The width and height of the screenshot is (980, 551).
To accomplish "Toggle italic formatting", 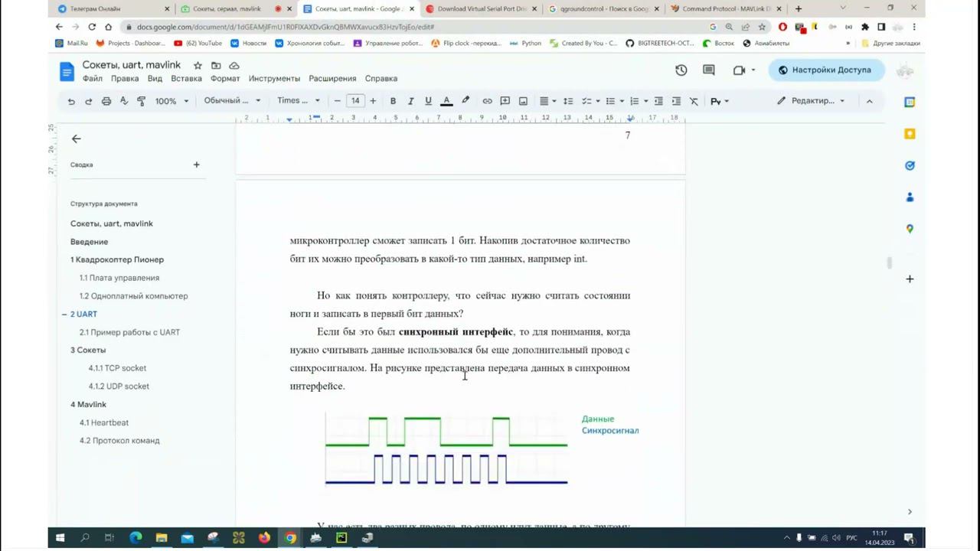I will (410, 101).
